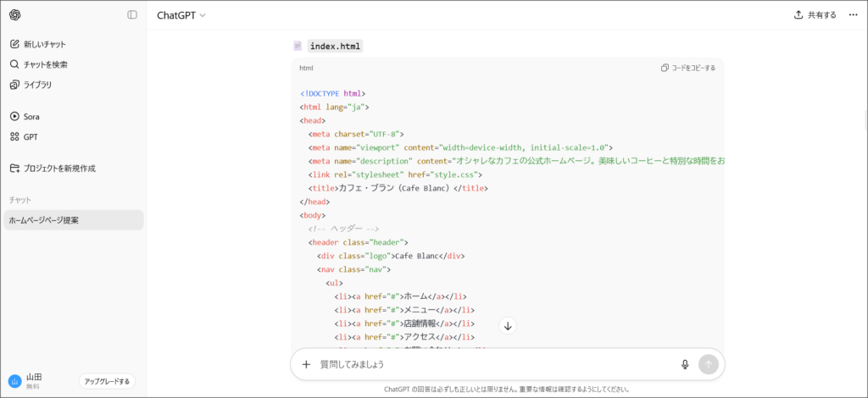Click the アップグレードする upgrade button
Viewport: 868px width, 398px height.
(107, 381)
